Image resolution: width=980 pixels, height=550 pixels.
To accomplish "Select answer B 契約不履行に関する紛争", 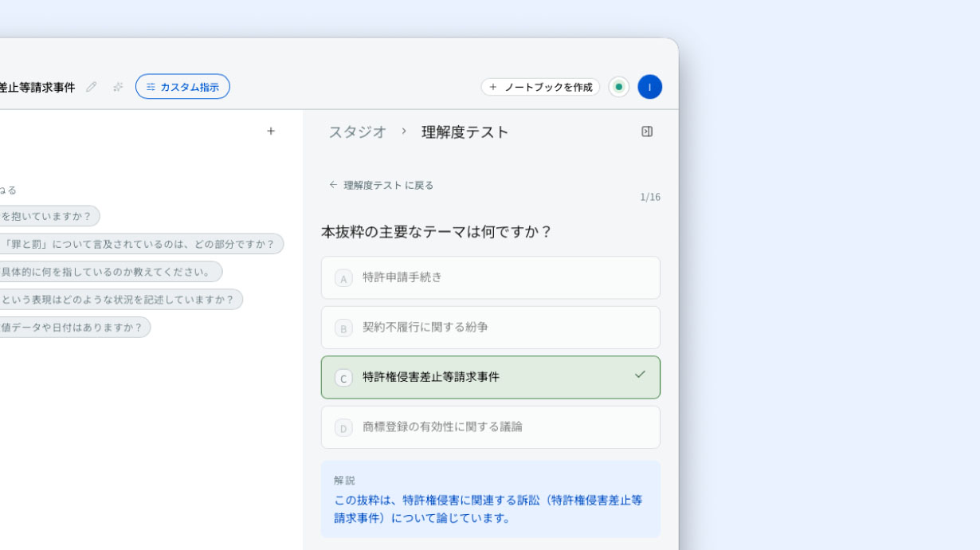I will (491, 328).
